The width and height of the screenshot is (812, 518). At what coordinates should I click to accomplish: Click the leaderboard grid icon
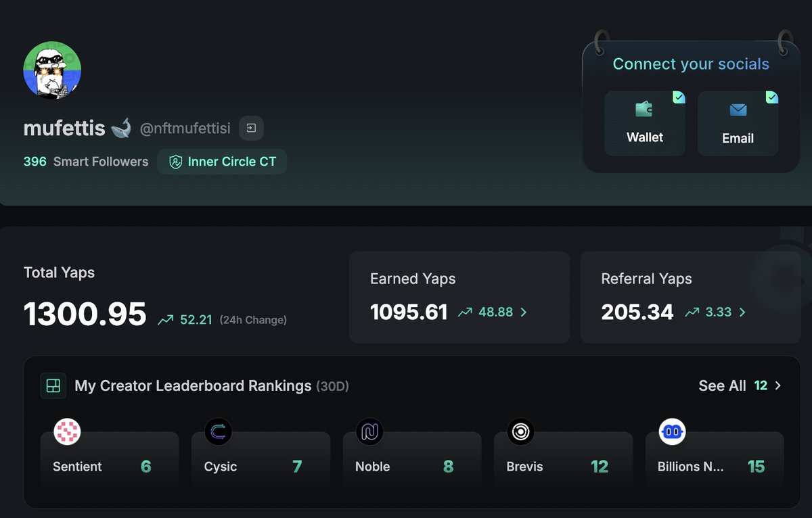pyautogui.click(x=53, y=385)
